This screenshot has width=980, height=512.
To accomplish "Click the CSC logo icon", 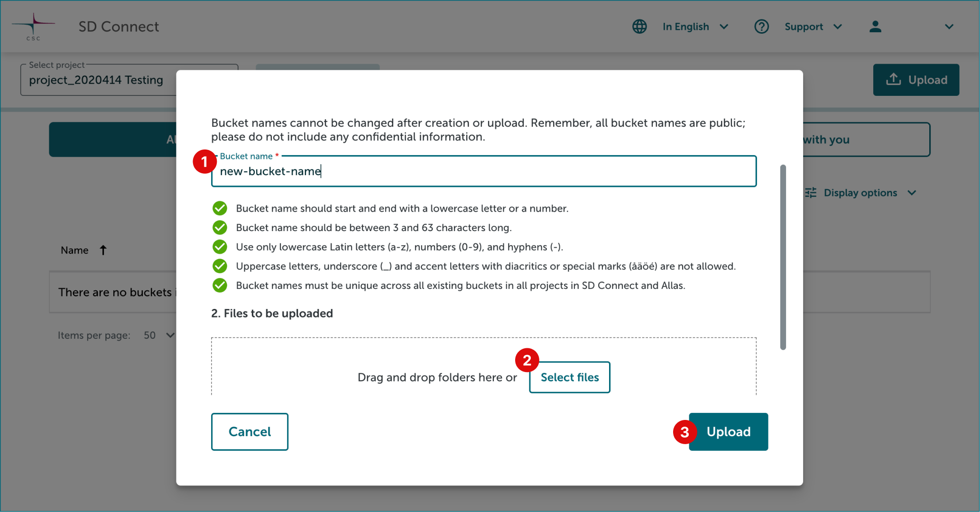I will point(33,27).
